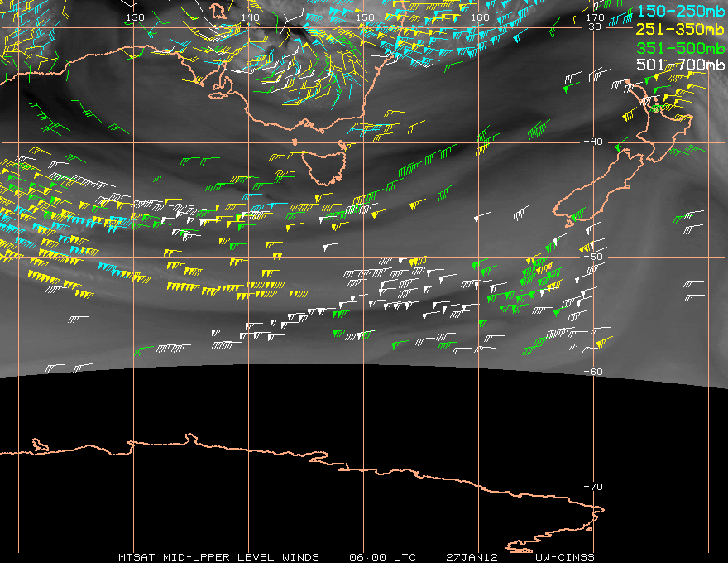Click the -30 latitude label

(592, 26)
